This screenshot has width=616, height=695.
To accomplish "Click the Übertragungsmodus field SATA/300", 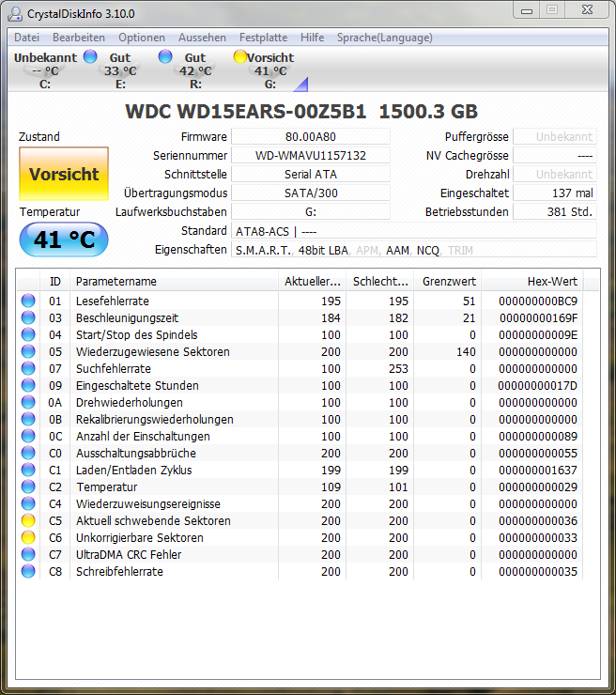I will tap(311, 193).
